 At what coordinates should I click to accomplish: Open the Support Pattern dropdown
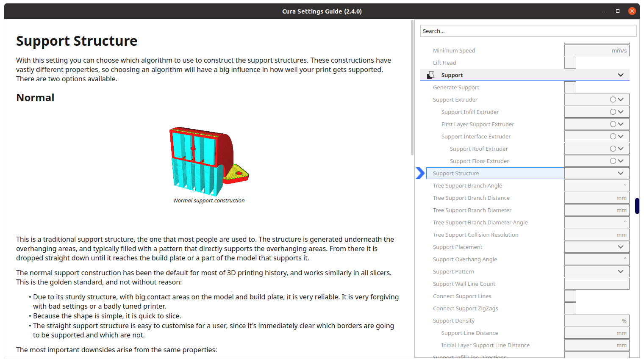click(597, 271)
